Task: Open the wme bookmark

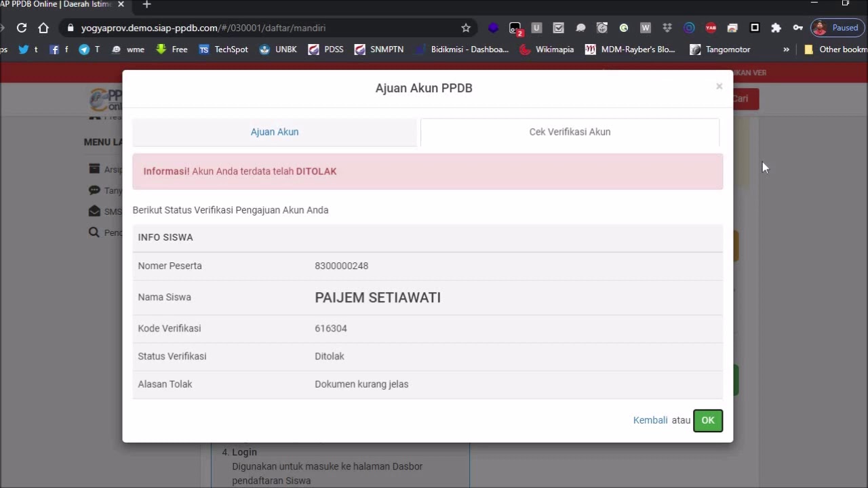Action: (127, 49)
